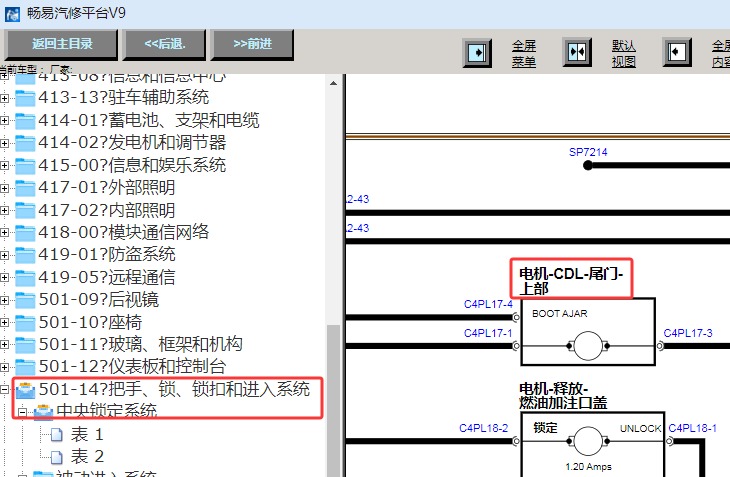Expand 501-09 后视镜 node

coord(4,300)
